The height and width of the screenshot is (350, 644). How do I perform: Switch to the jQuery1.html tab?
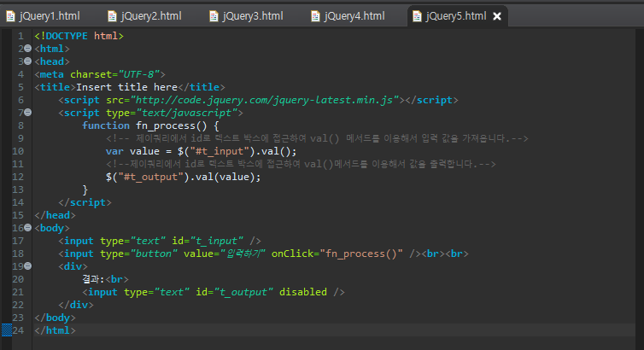[43, 16]
